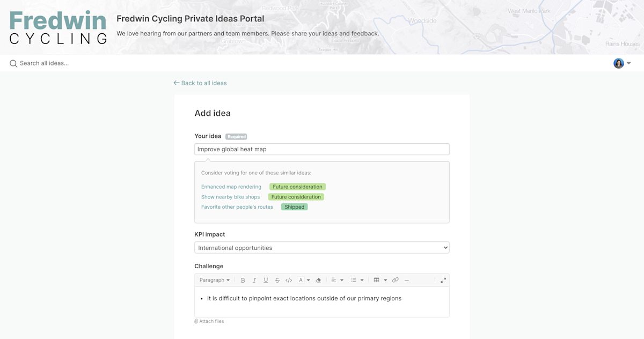Insert a link with the chain icon

pyautogui.click(x=396, y=280)
